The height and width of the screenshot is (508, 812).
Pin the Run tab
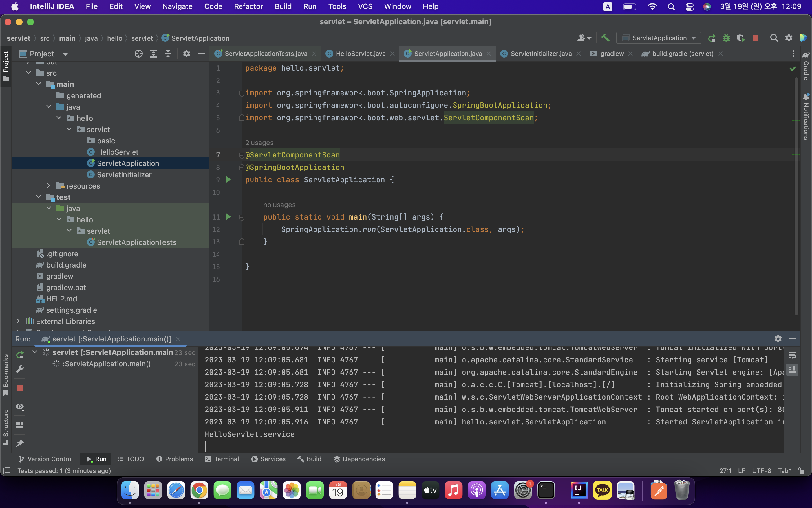coord(20,443)
